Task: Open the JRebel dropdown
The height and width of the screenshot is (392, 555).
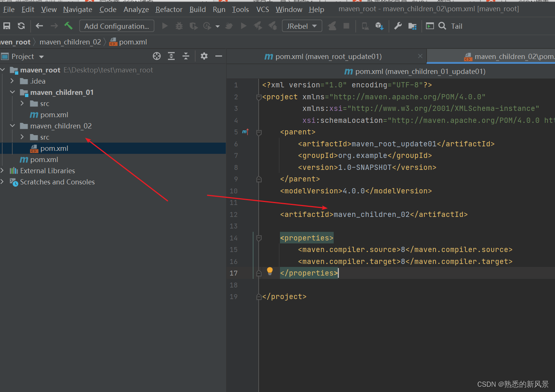Action: [302, 26]
